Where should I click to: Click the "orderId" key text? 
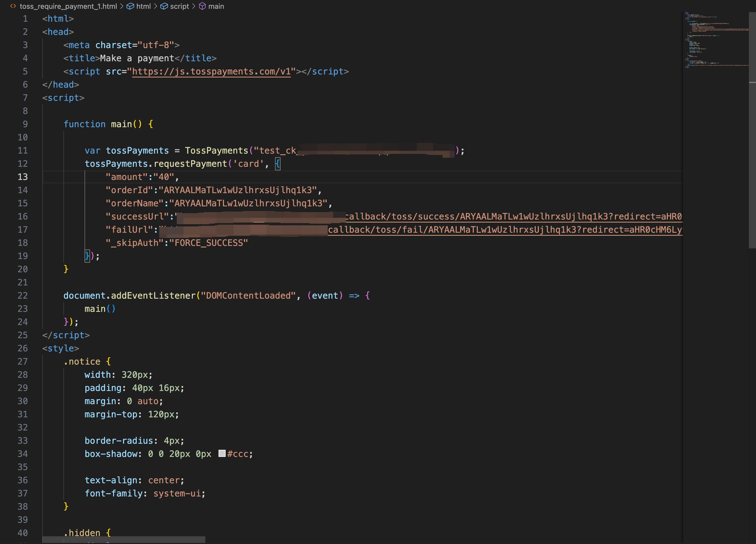click(x=129, y=190)
